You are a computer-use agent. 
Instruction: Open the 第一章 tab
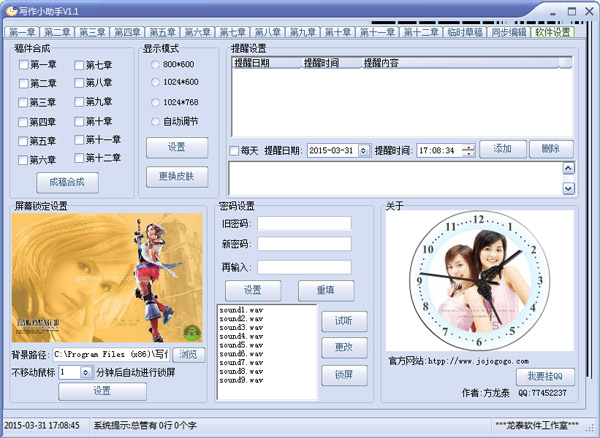pos(22,32)
